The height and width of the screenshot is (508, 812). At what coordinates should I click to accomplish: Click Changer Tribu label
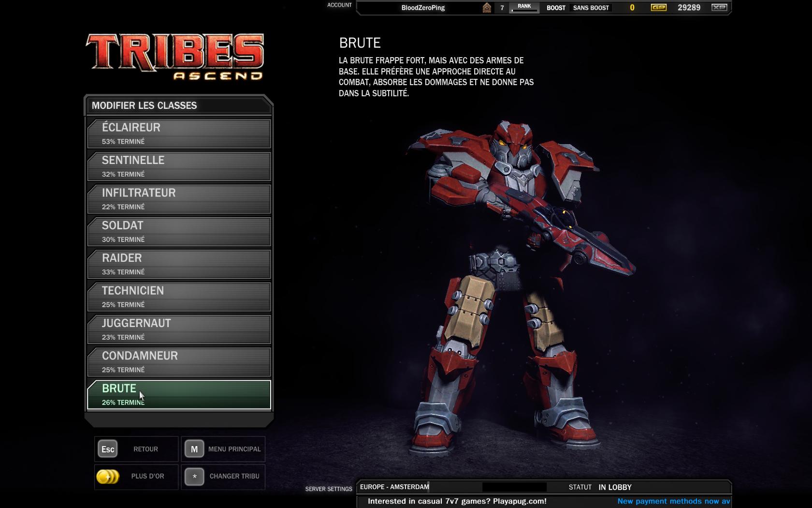click(x=234, y=476)
